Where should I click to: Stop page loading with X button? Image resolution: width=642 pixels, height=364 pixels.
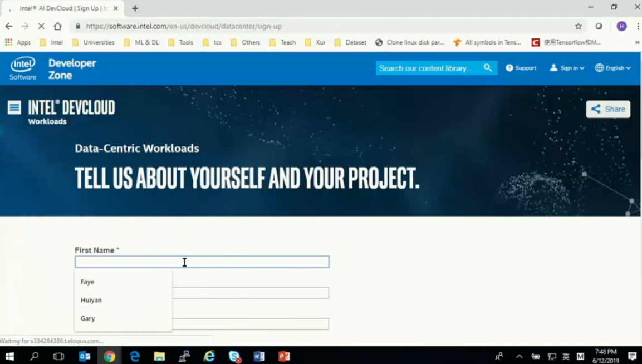click(41, 26)
